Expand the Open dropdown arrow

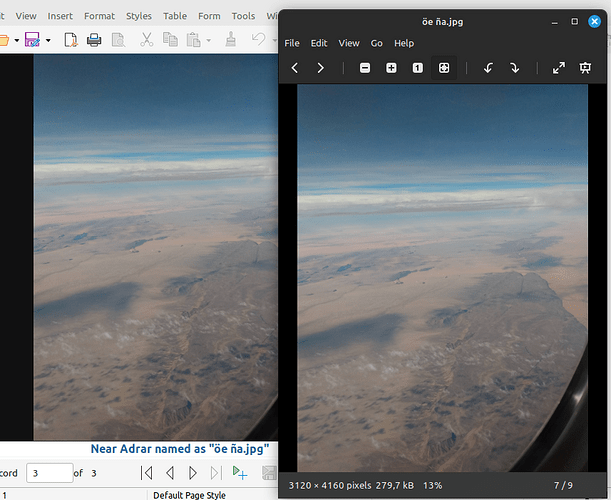point(17,40)
